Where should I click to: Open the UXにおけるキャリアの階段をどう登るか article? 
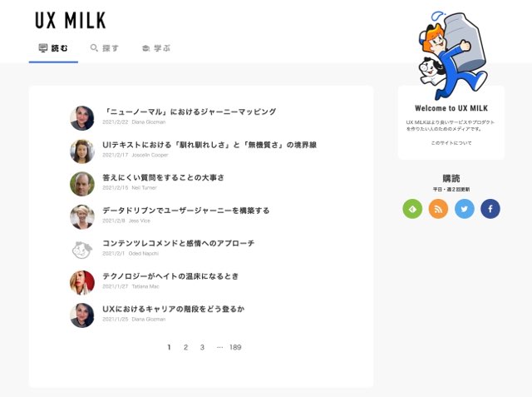(x=174, y=309)
